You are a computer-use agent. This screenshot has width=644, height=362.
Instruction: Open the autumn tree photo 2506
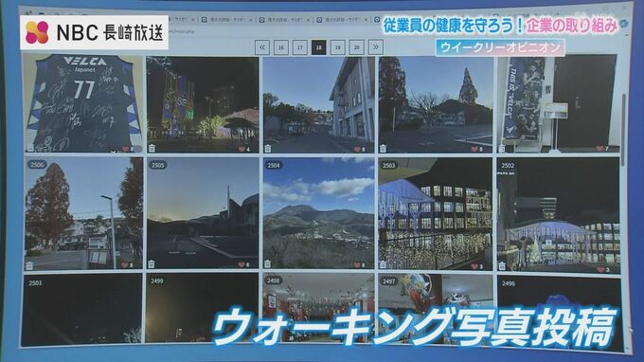click(83, 213)
